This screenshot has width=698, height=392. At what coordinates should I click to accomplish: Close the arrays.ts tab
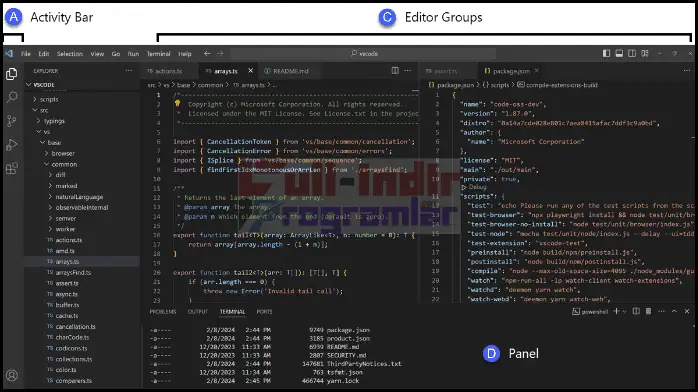(x=251, y=71)
